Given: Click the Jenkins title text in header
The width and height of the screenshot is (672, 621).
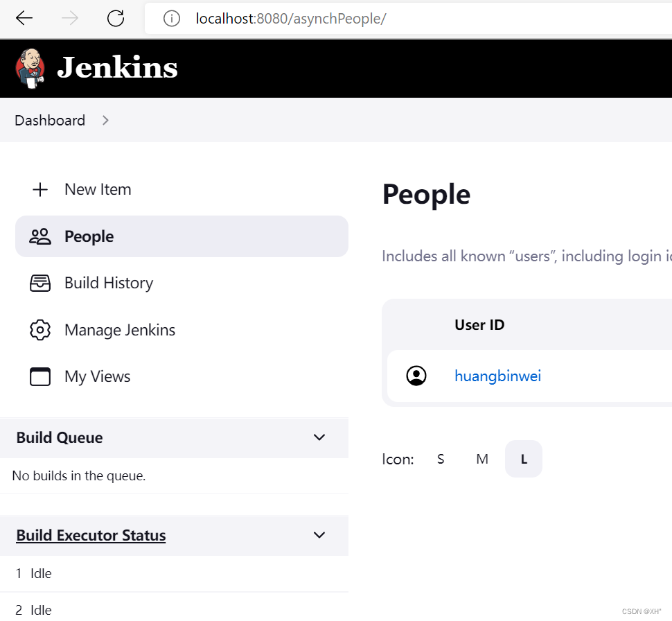Looking at the screenshot, I should [117, 68].
